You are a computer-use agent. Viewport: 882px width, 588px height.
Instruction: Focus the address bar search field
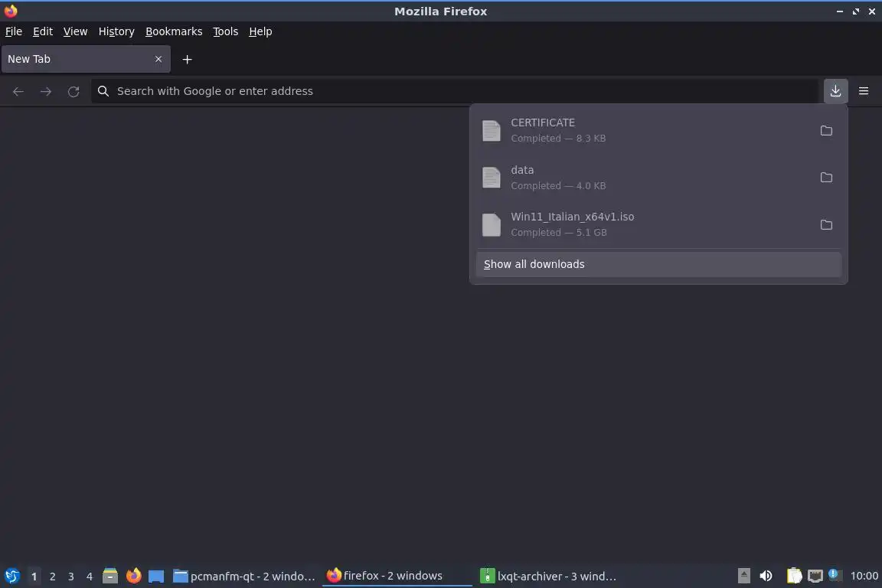click(455, 91)
